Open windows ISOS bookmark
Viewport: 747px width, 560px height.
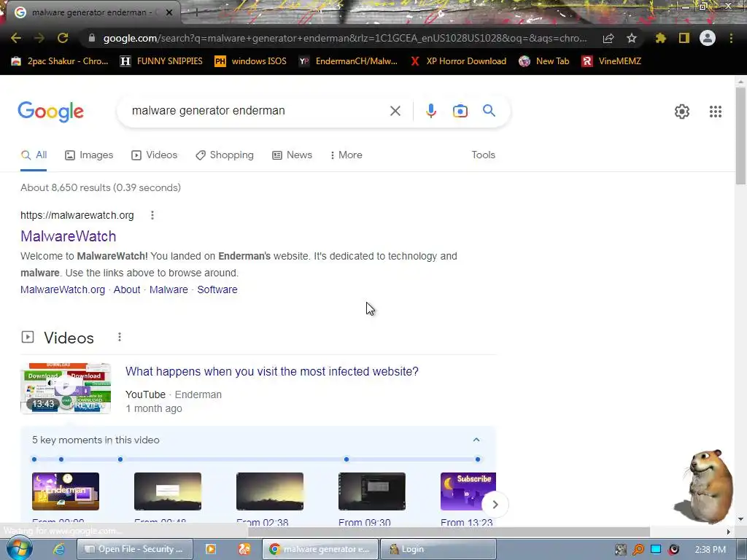(x=251, y=61)
